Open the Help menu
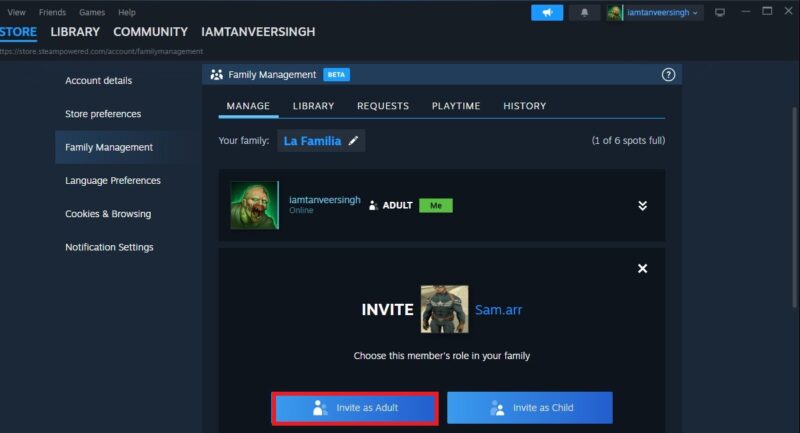This screenshot has width=800, height=433. tap(127, 12)
